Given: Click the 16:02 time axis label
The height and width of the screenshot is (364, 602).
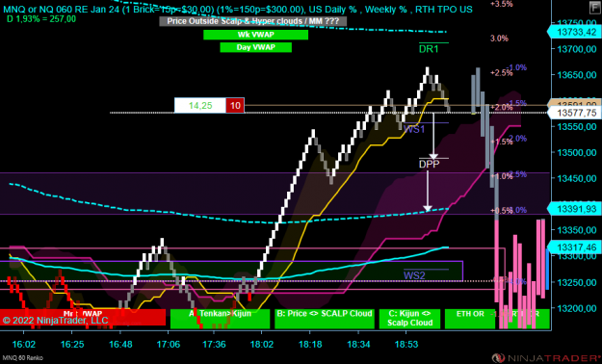Looking at the screenshot, I should coord(23,344).
